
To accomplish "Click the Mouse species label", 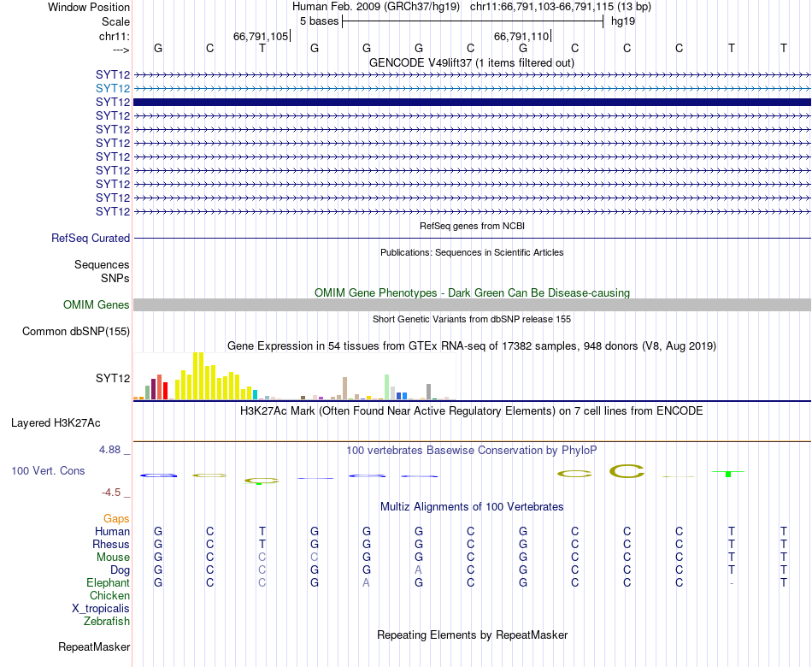I will (x=113, y=558).
